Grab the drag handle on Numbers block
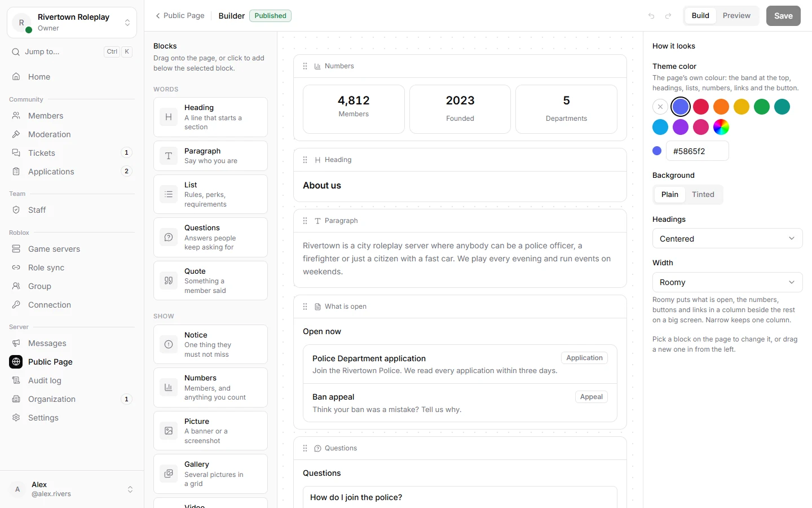Image resolution: width=812 pixels, height=508 pixels. click(x=305, y=66)
